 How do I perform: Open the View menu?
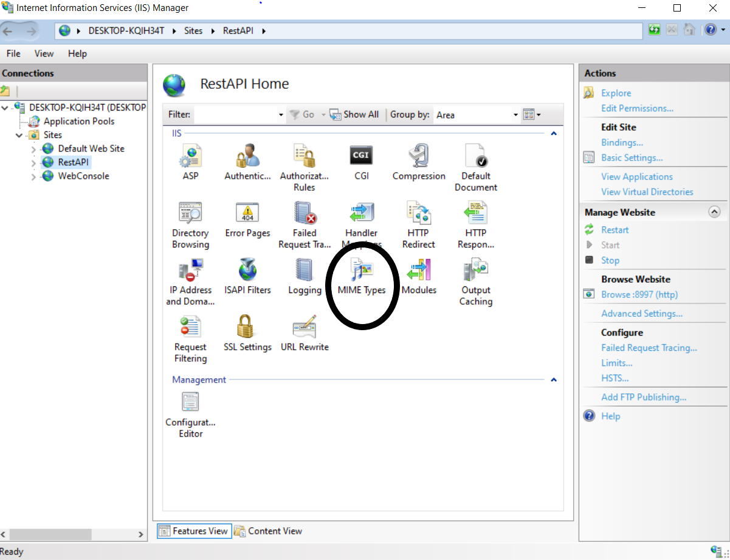pyautogui.click(x=44, y=54)
